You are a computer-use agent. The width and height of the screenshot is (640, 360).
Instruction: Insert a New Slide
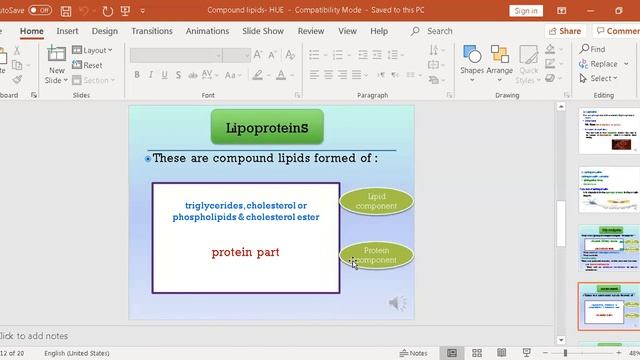point(56,64)
